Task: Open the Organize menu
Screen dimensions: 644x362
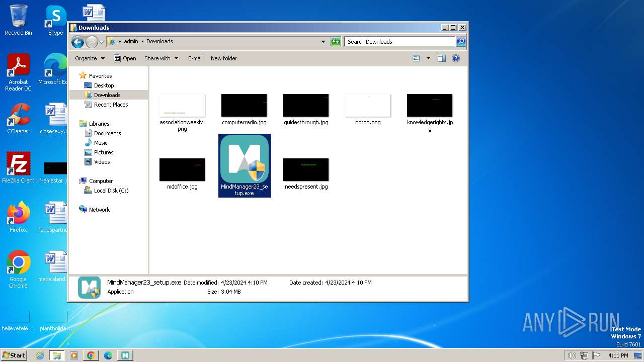Action: click(90, 58)
